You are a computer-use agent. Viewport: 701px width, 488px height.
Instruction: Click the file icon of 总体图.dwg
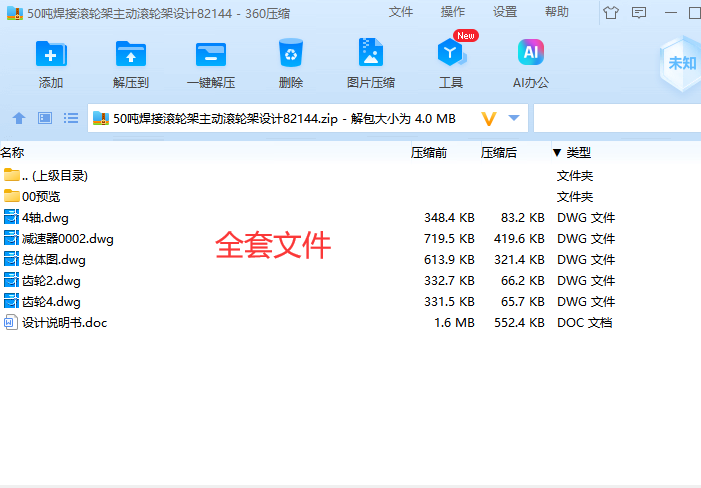point(11,259)
